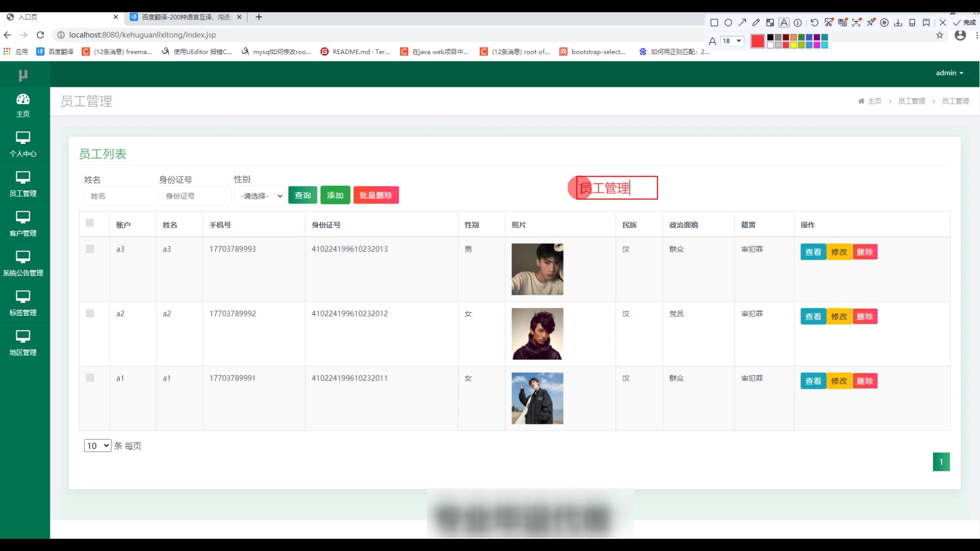Click the 查询 search button
Viewport: 980px width, 551px height.
pyautogui.click(x=303, y=195)
